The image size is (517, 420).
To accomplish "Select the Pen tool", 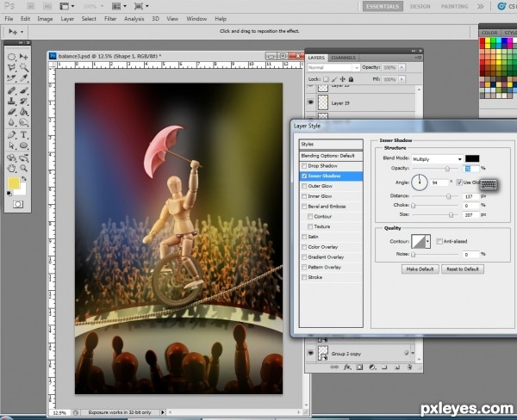I will (x=11, y=135).
